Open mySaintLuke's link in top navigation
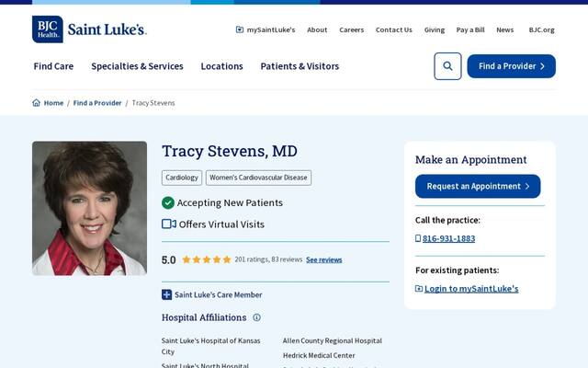The image size is (588, 368). tap(271, 29)
